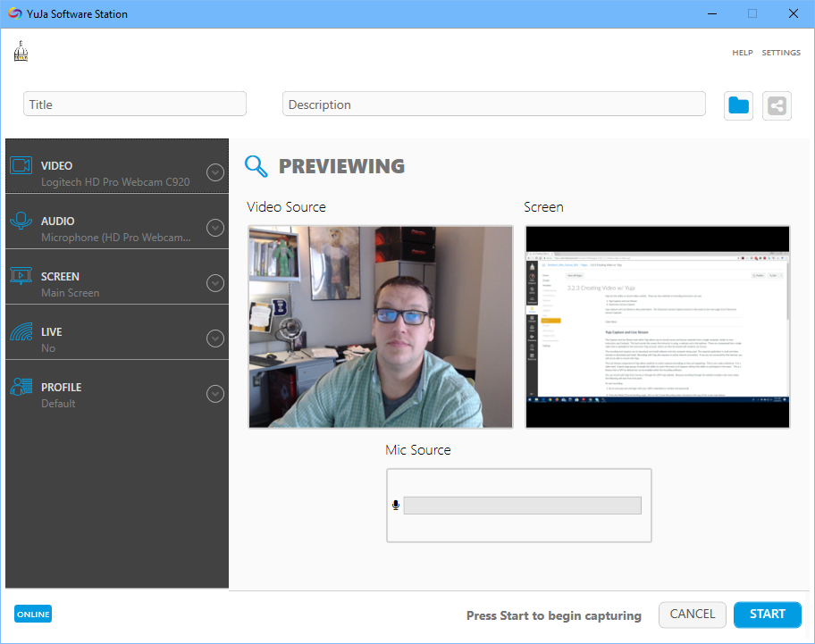This screenshot has height=644, width=815.
Task: Click 'Default' profile text
Action: coord(58,404)
